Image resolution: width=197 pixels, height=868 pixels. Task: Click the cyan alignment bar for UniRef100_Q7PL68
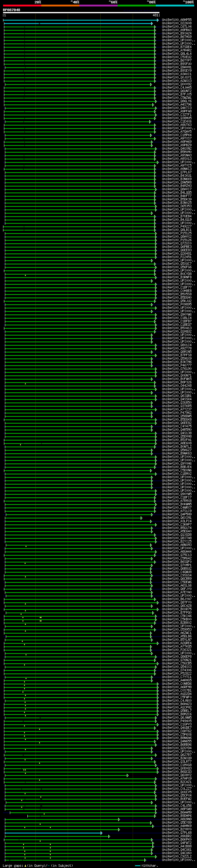tap(54, 833)
